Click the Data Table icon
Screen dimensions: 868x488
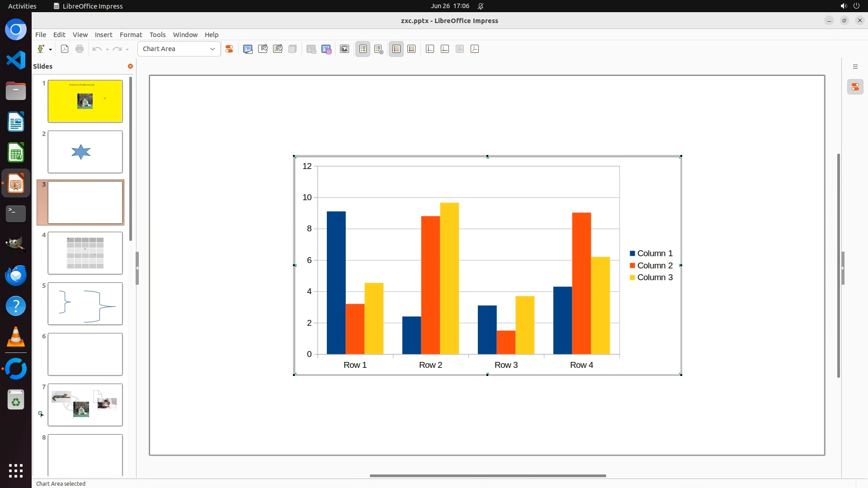tap(326, 49)
